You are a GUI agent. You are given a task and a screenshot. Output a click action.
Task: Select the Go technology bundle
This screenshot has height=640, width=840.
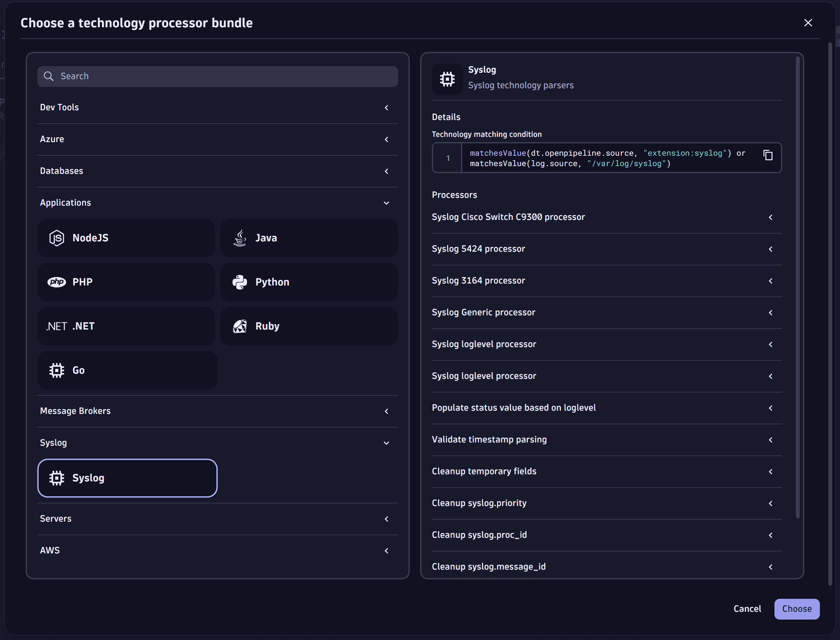point(127,370)
